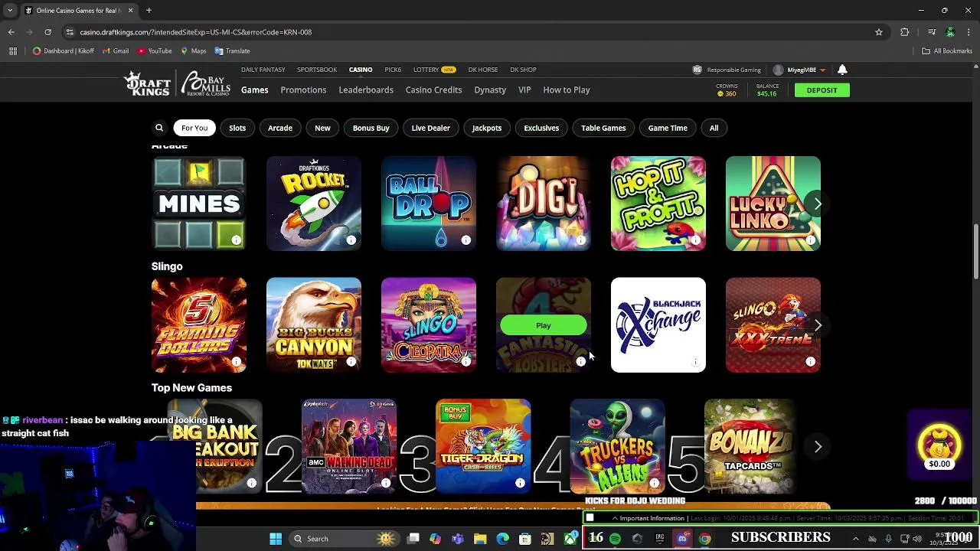
Task: Click the Tiger-Dragon game thumbnail
Action: point(483,446)
